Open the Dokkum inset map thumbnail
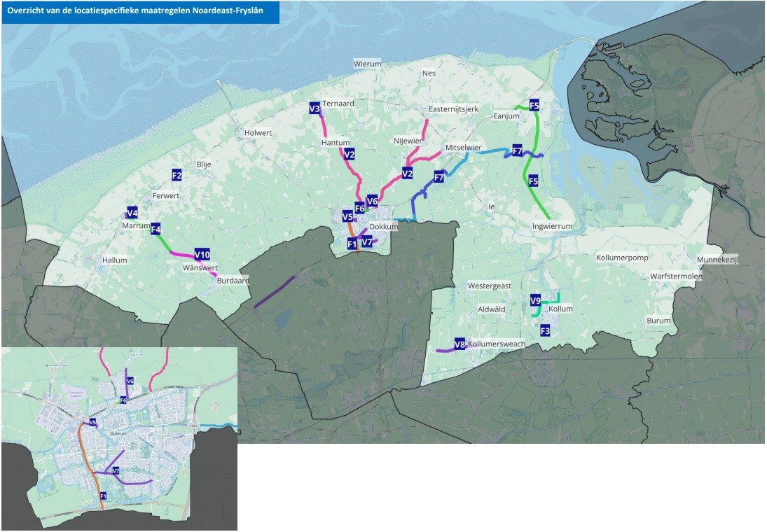Viewport: 767px width, 532px height. [119, 437]
